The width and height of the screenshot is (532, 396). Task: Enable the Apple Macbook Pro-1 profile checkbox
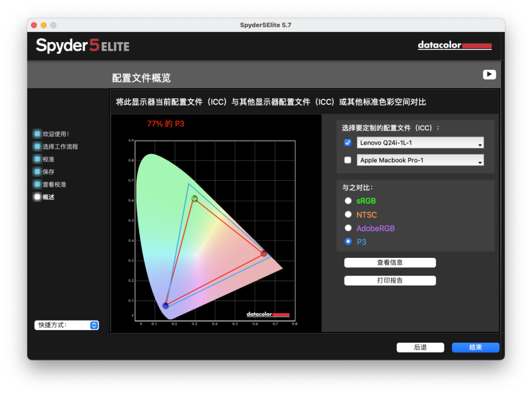click(347, 160)
